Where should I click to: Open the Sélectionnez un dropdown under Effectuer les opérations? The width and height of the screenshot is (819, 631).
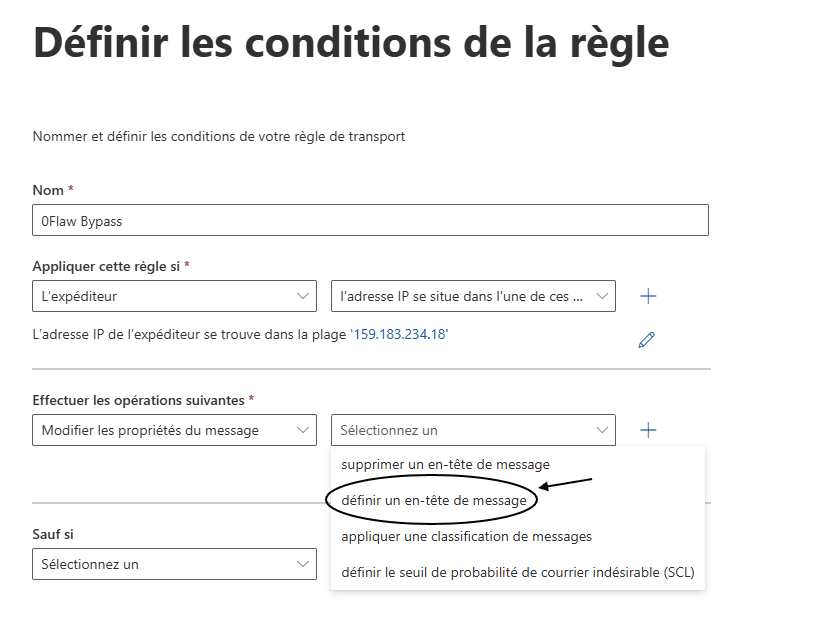470,430
